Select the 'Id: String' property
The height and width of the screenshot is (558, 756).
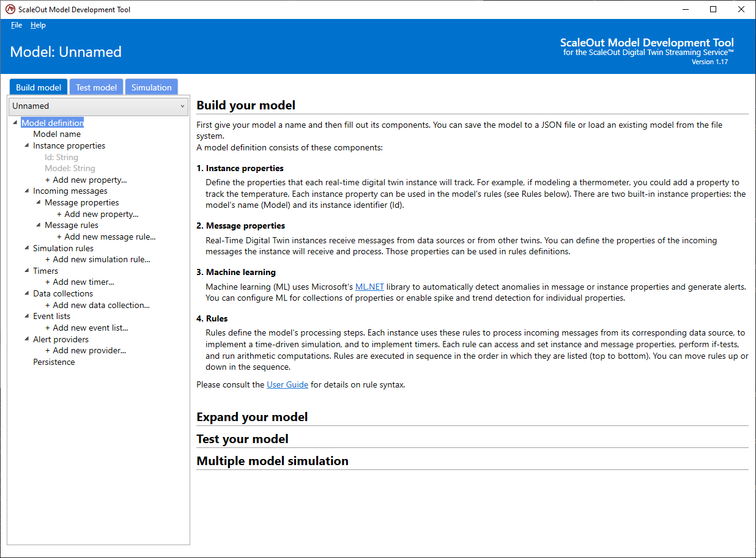tap(61, 157)
